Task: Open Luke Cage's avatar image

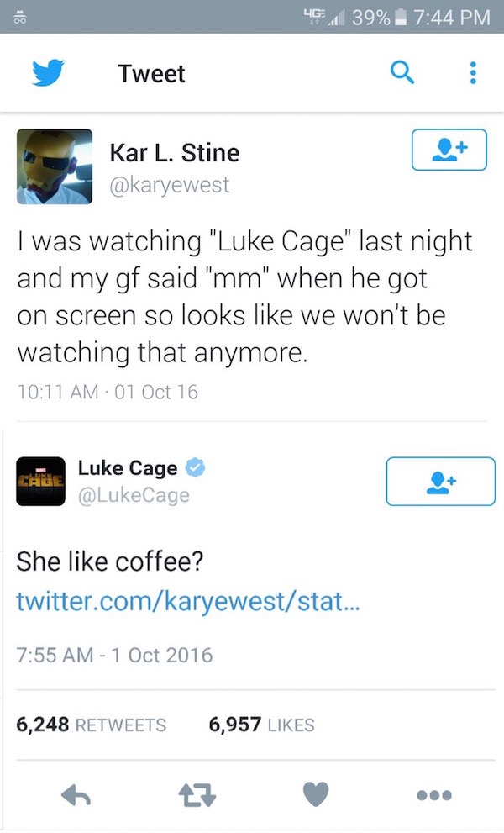Action: [41, 482]
